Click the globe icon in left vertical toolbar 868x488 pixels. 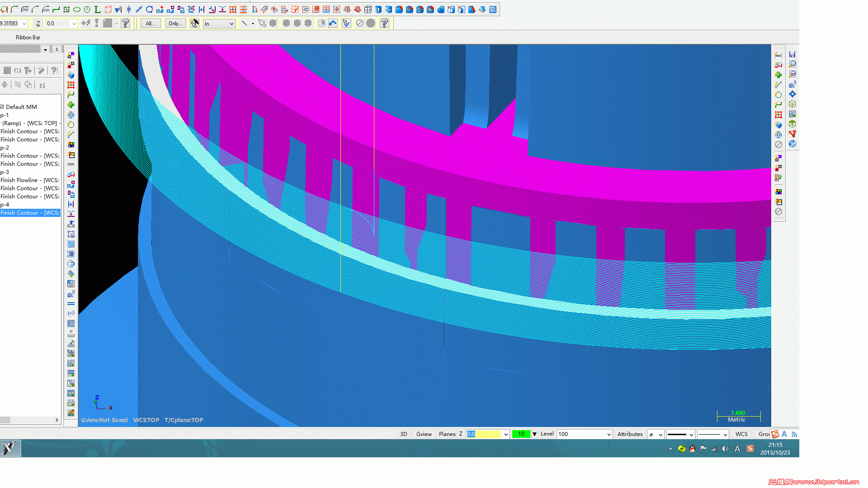click(x=71, y=115)
